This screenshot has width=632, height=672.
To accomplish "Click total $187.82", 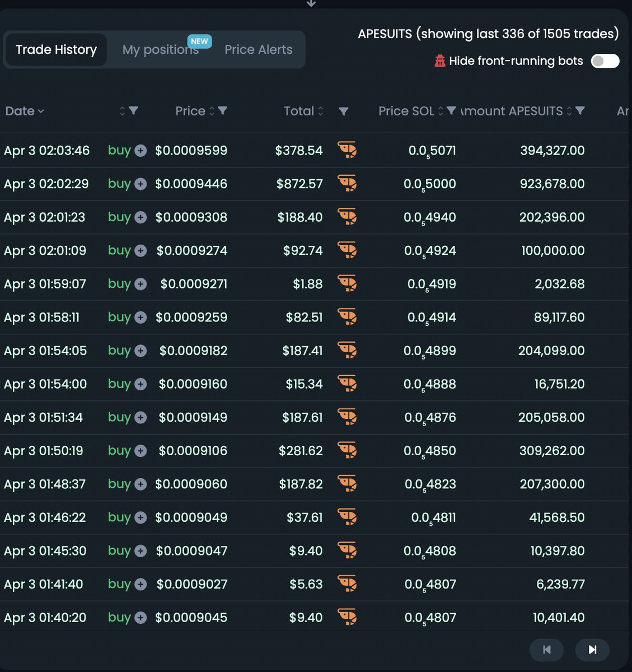I will [301, 484].
